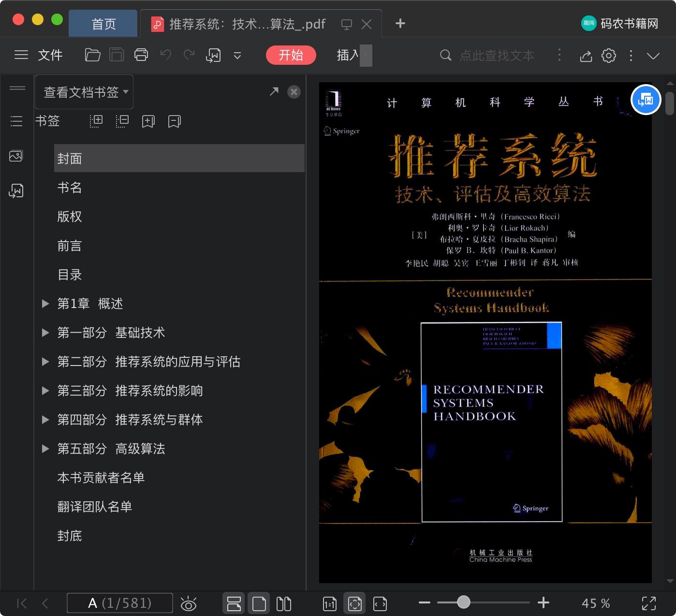The height and width of the screenshot is (616, 676).
Task: Set zoom to actual size 1:1
Action: [330, 603]
